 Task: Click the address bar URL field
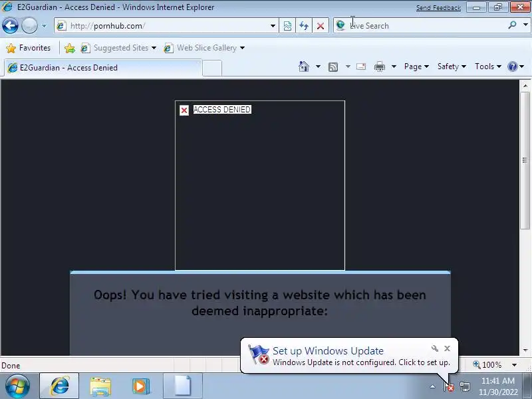coord(165,26)
